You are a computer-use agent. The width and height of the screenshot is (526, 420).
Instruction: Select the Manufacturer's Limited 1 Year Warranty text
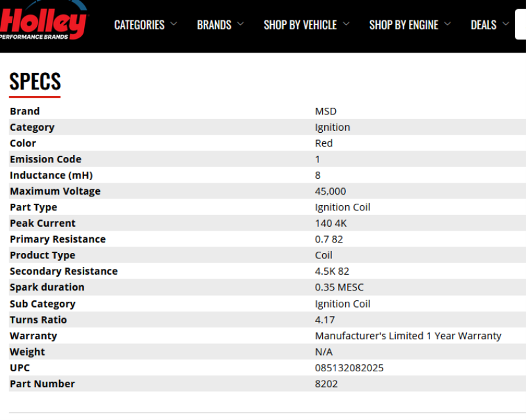pyautogui.click(x=408, y=336)
